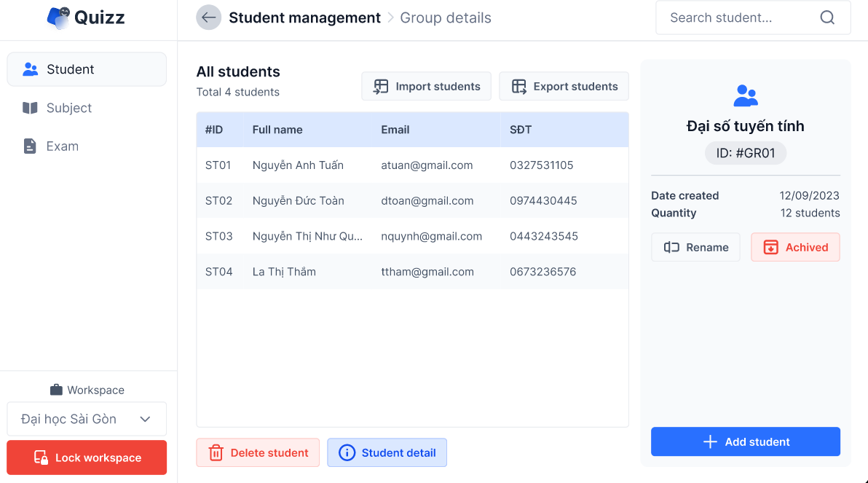Expand workspace selector chevron arrow
The image size is (868, 483).
(145, 419)
